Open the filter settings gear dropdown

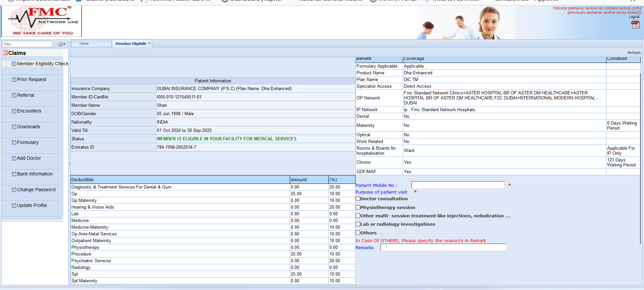pos(61,44)
